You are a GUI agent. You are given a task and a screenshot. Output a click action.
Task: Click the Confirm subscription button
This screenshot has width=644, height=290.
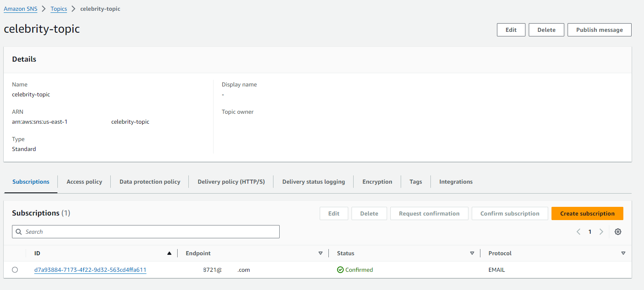point(510,213)
